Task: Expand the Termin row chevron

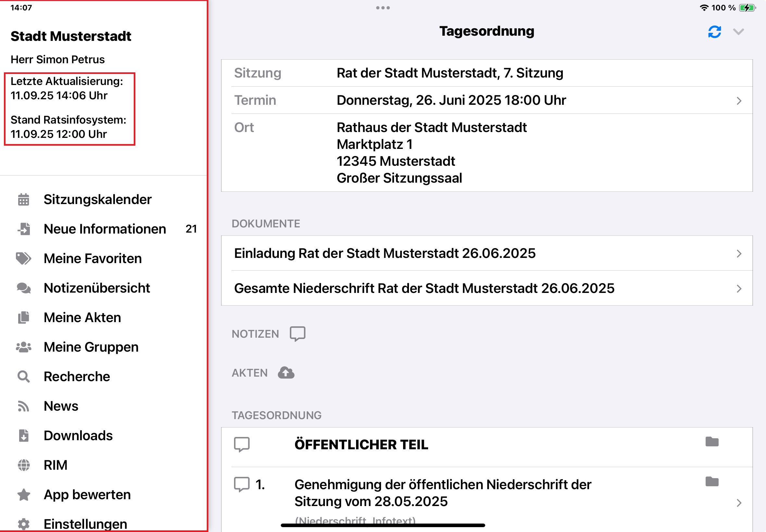Action: click(739, 100)
